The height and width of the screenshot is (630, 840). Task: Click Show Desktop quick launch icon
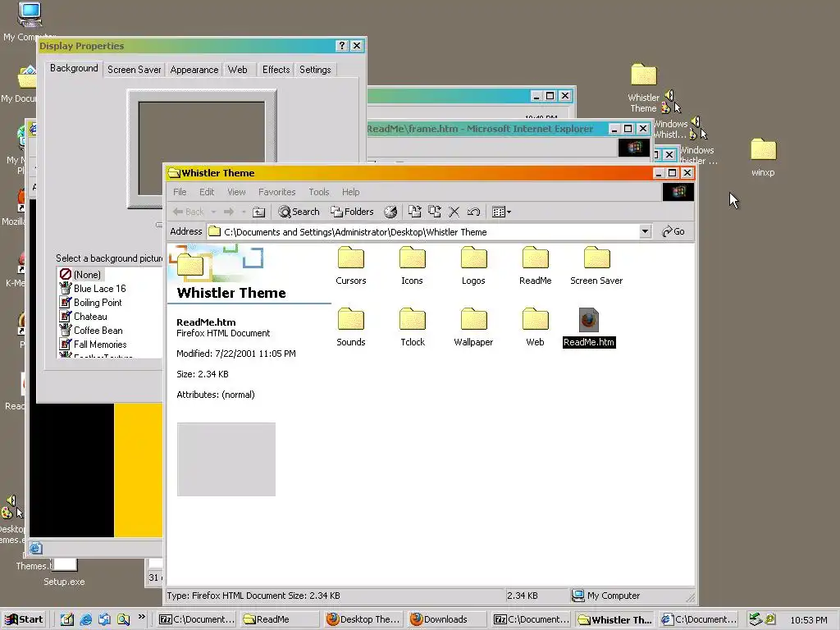(x=67, y=619)
